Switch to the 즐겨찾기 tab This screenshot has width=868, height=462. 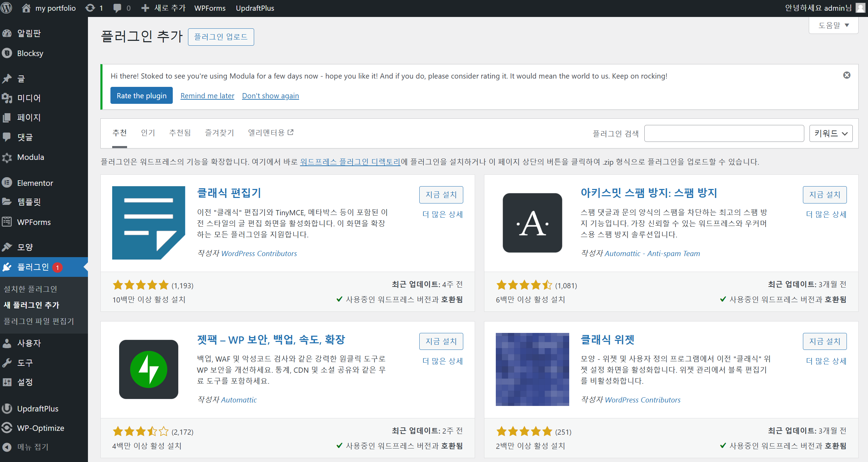(x=219, y=133)
